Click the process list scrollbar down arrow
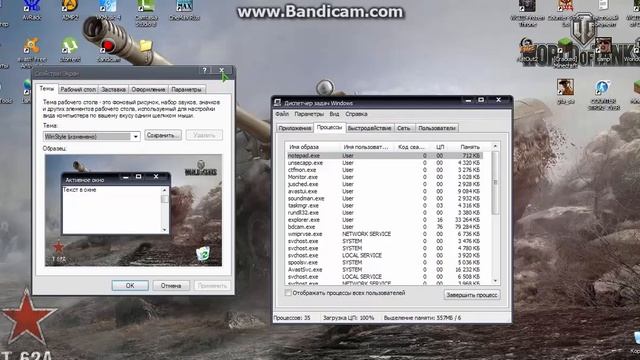This screenshot has width=640, height=360. point(495,281)
